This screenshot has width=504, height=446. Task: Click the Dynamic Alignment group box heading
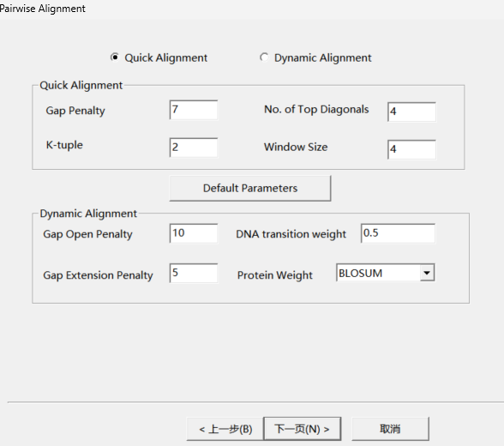[88, 214]
